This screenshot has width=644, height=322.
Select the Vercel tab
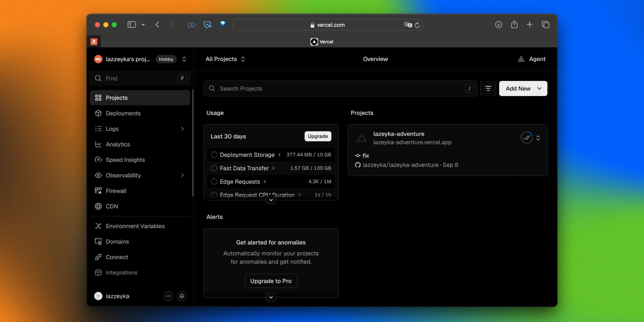322,42
